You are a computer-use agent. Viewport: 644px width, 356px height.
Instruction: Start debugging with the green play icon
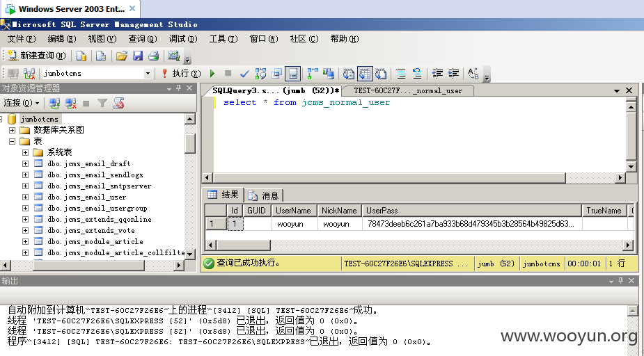click(212, 74)
